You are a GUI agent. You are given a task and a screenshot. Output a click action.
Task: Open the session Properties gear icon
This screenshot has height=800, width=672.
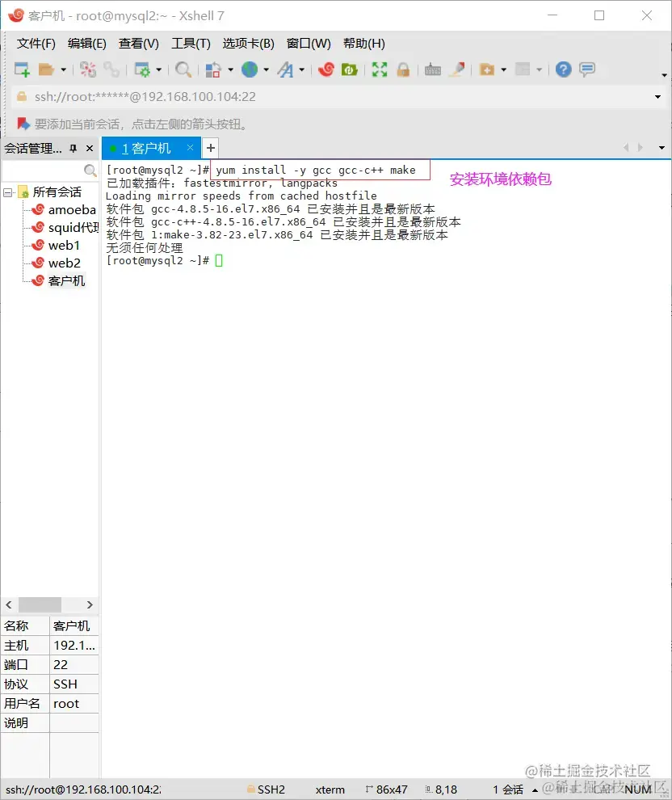[141, 69]
